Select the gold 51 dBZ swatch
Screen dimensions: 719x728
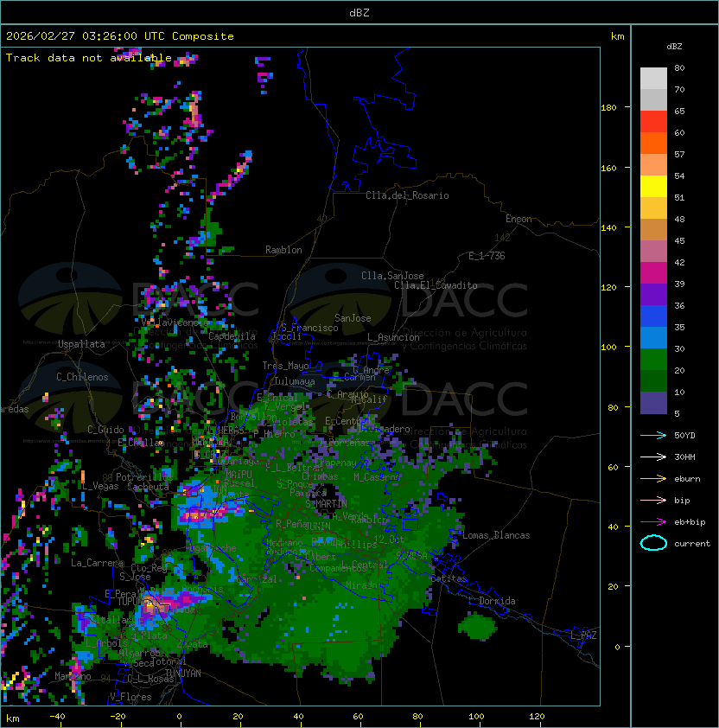[x=653, y=208]
